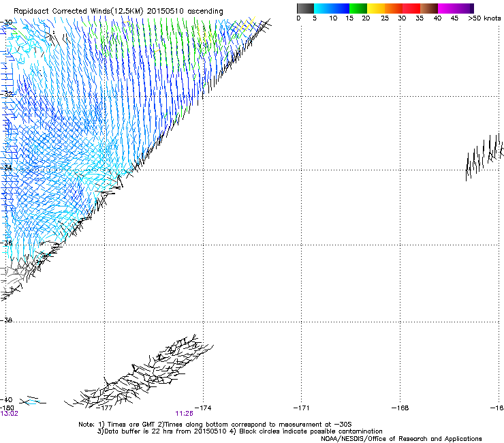This screenshot has height=443, width=504.
Task: Click the -168 longitude axis label
Action: coord(400,408)
